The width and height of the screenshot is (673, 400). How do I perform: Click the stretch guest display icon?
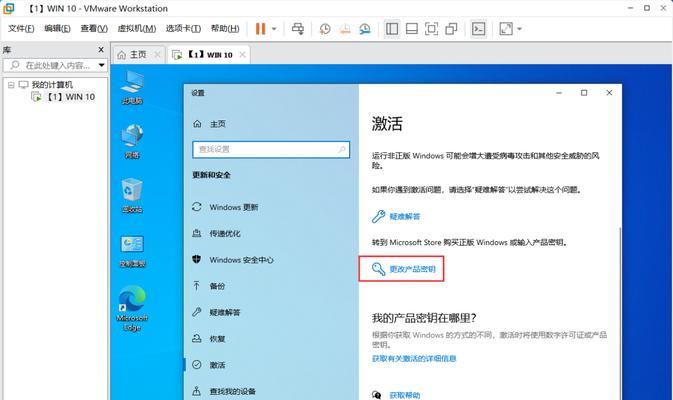pos(506,29)
